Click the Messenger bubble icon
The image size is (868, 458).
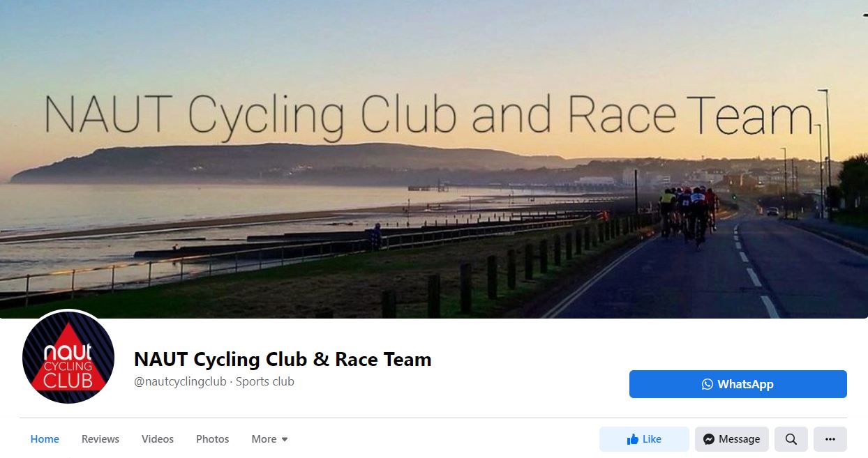click(x=709, y=439)
